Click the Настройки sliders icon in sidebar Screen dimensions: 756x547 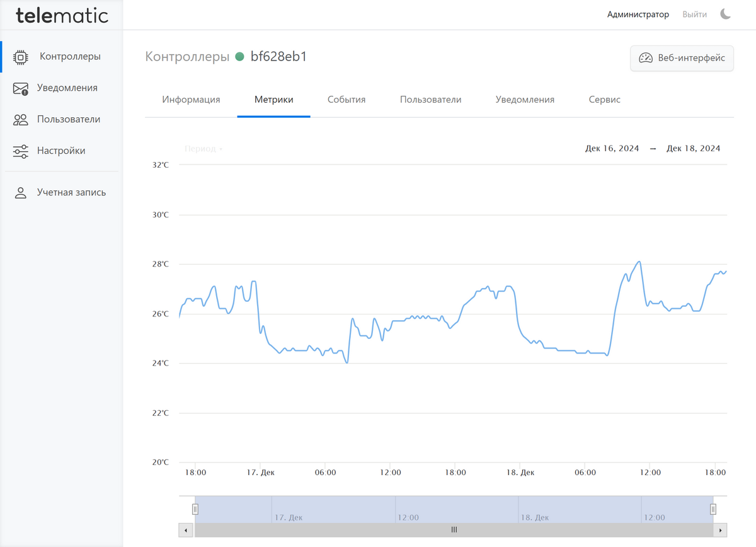coord(21,151)
